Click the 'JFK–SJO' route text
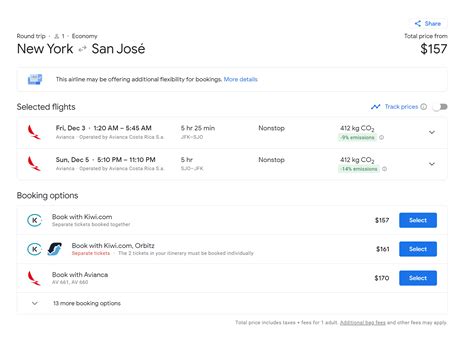Screen dimensions: 474x361 coord(192,137)
